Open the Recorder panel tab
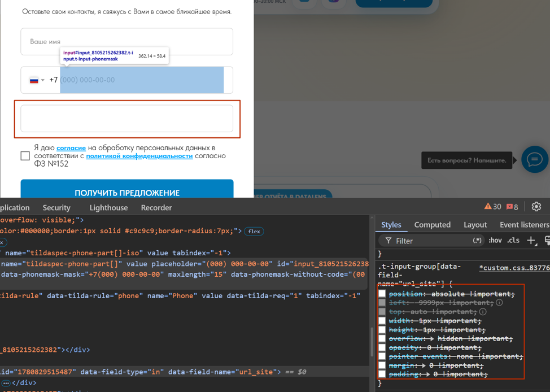This screenshot has width=550, height=392. 156,208
